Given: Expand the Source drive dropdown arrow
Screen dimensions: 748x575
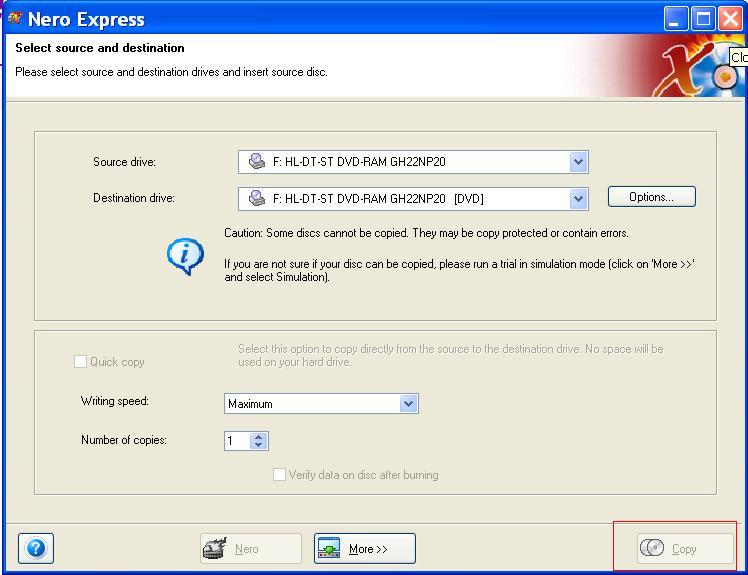Looking at the screenshot, I should [578, 162].
